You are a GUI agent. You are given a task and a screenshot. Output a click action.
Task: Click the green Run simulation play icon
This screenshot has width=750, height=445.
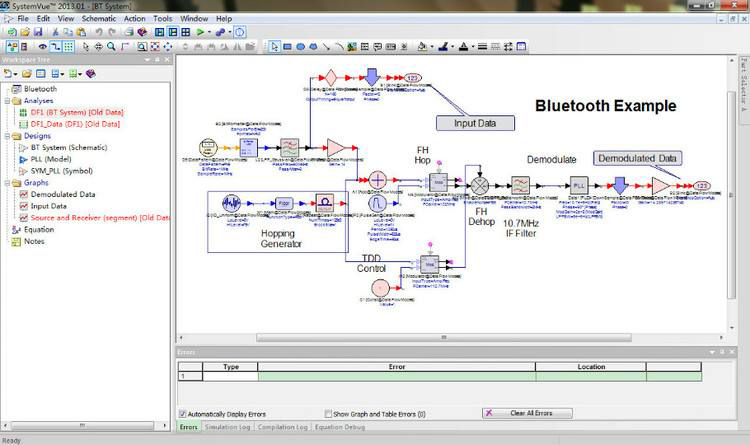point(200,32)
